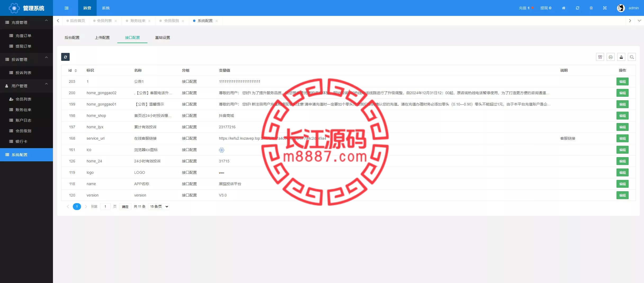Open the tab options dropdown chevron
Image resolution: width=644 pixels, height=283 pixels.
[639, 21]
